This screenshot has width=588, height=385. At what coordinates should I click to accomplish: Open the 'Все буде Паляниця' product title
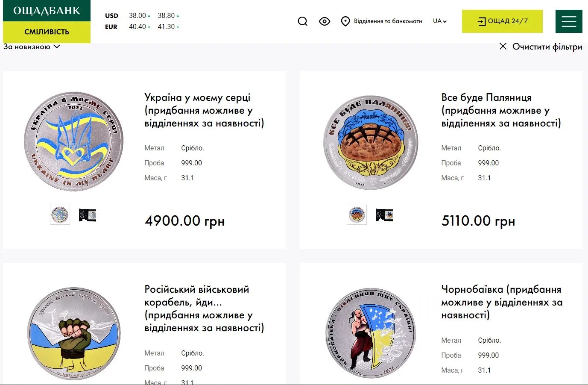(x=501, y=110)
